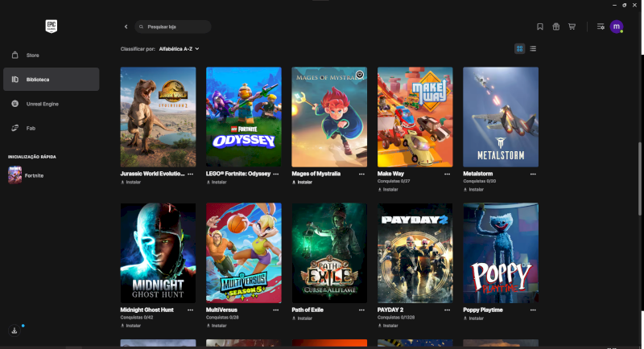The image size is (644, 349).
Task: Open options menu for Midnight Ghost Hunt
Action: click(191, 310)
